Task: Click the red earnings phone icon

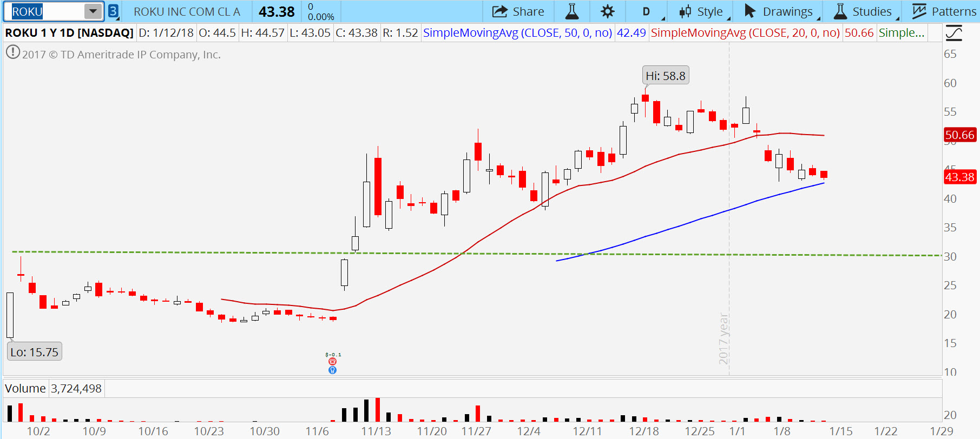Action: (332, 362)
